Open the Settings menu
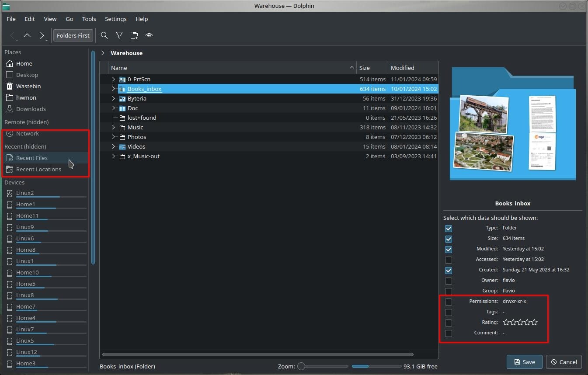588x375 pixels. (x=115, y=19)
